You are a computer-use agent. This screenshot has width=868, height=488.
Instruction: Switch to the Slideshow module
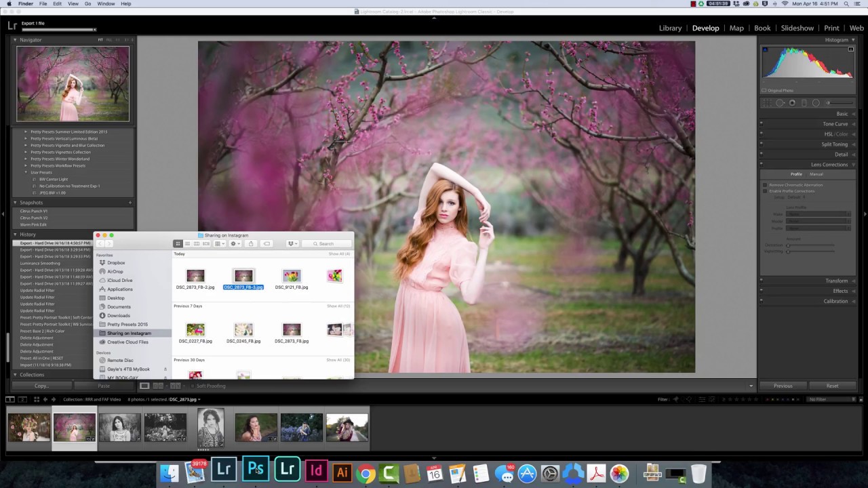[x=797, y=28]
